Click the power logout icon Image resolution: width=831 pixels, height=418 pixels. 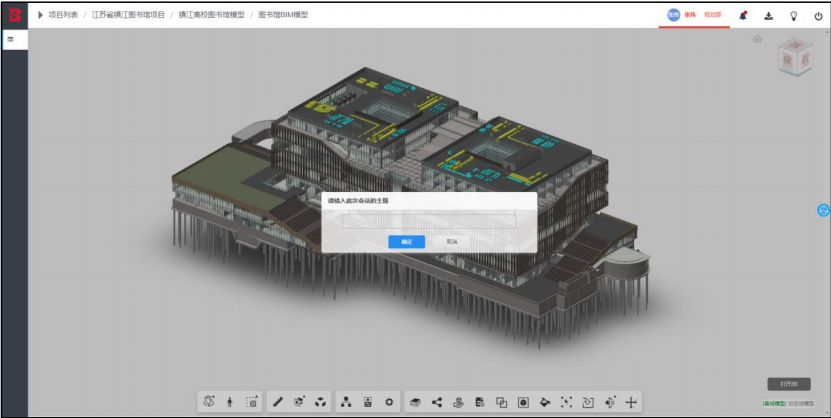coord(818,16)
